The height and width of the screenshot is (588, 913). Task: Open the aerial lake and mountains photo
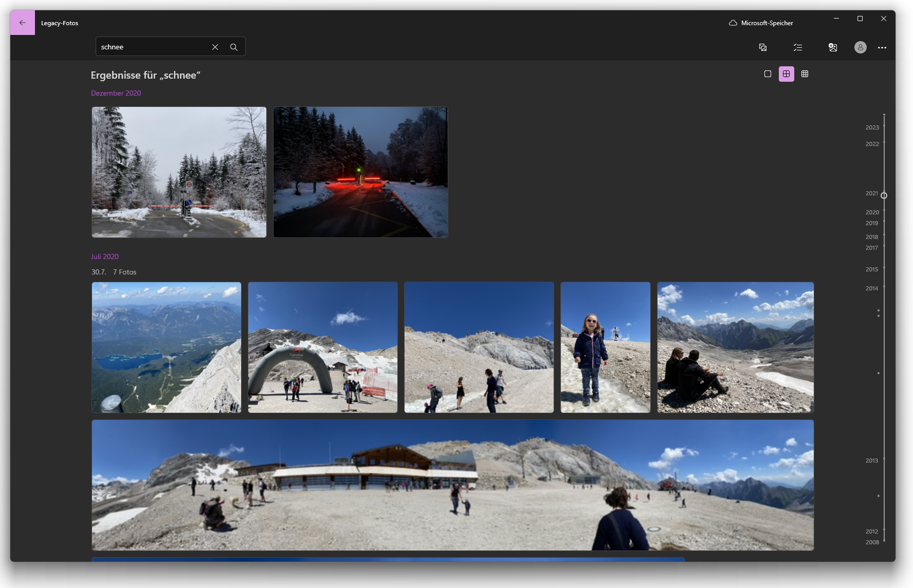pos(167,347)
